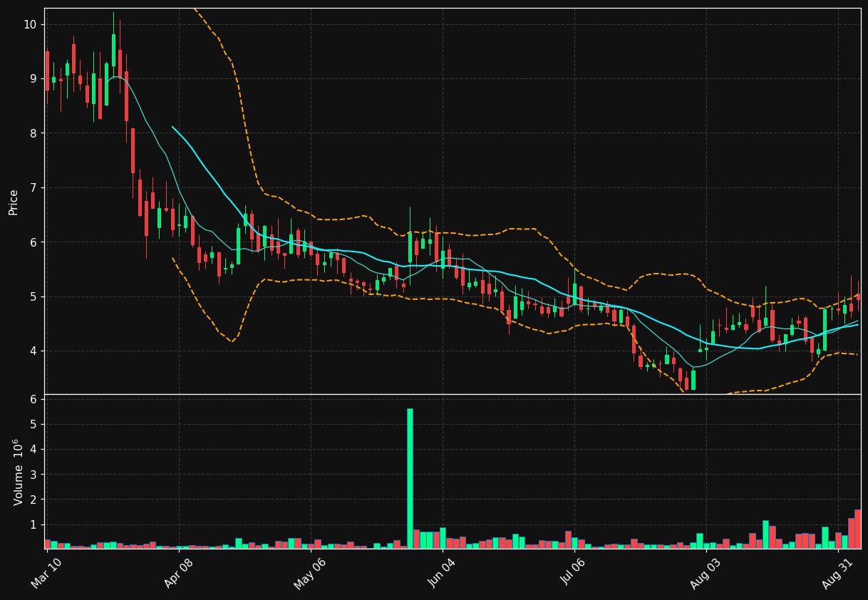
Task: Click tick '2' on the volume axis
Action: coord(33,500)
